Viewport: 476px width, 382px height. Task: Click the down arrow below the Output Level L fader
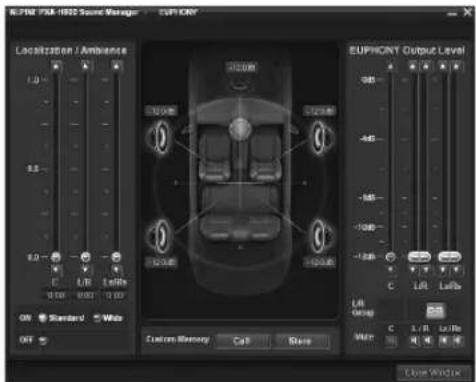[413, 269]
